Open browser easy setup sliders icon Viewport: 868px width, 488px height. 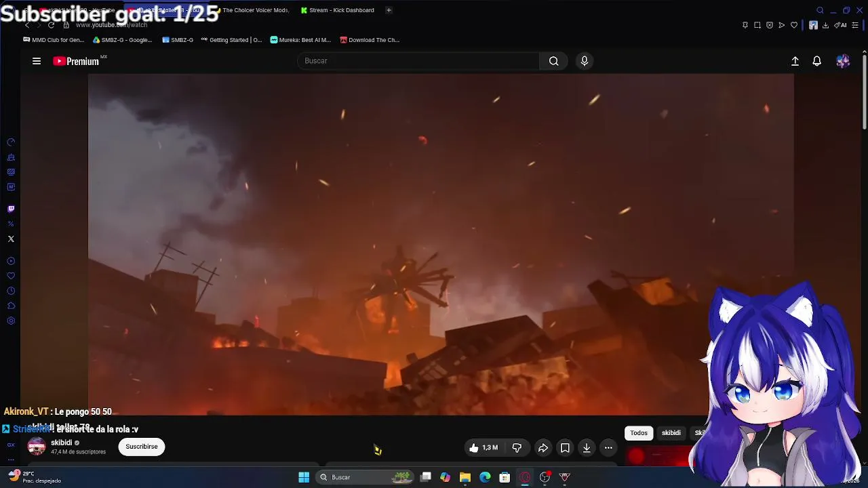tap(855, 25)
